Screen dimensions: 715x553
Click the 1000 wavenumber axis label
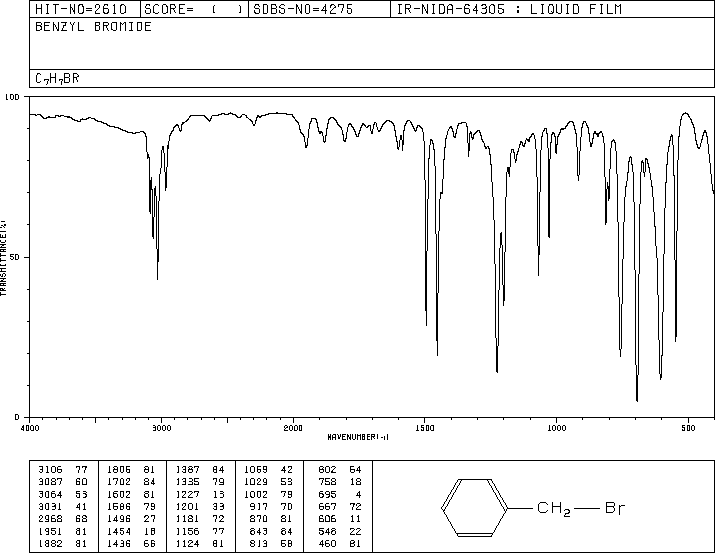click(556, 428)
